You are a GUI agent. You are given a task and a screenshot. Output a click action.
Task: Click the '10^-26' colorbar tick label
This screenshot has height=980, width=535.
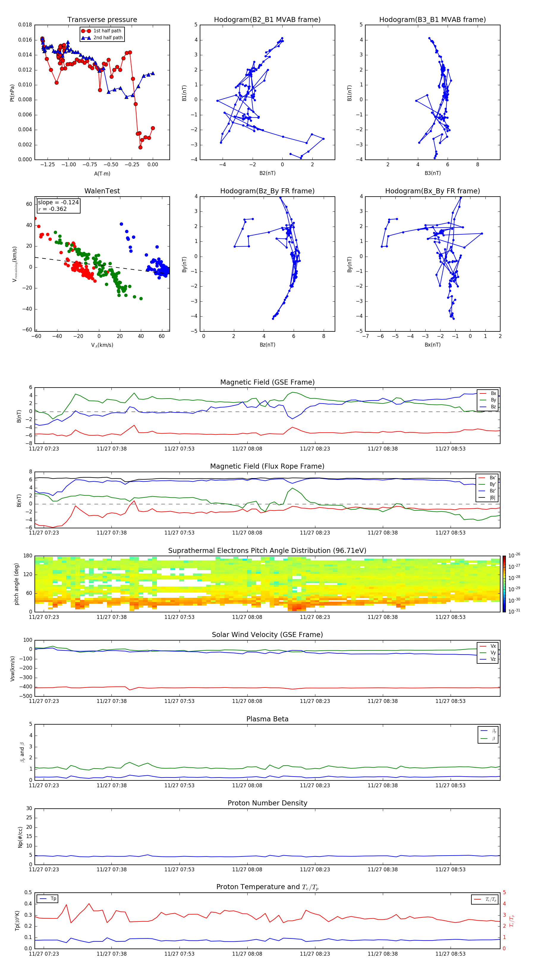[514, 555]
